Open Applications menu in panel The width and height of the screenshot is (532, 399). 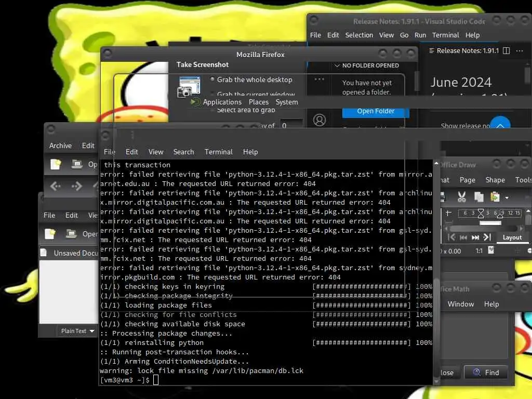[x=222, y=102]
